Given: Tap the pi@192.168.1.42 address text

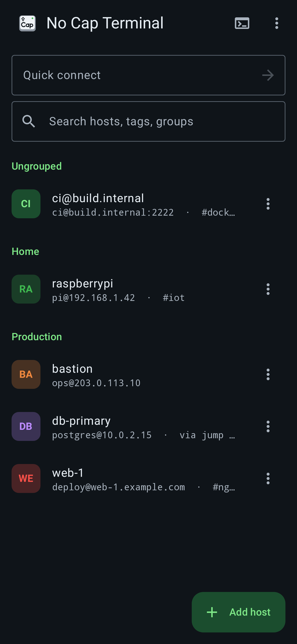Looking at the screenshot, I should tap(93, 298).
